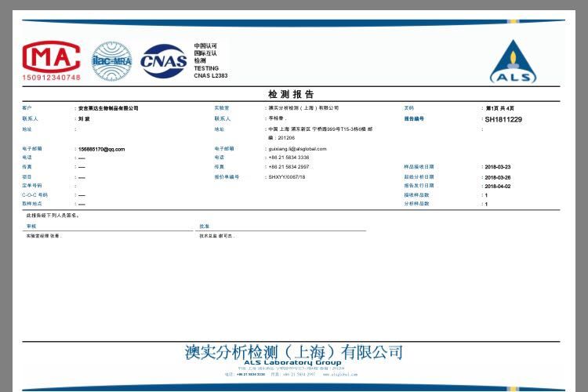This screenshot has width=588, height=392.
Task: Click the ALS Laboratory Group footer text
Action: pyautogui.click(x=292, y=363)
